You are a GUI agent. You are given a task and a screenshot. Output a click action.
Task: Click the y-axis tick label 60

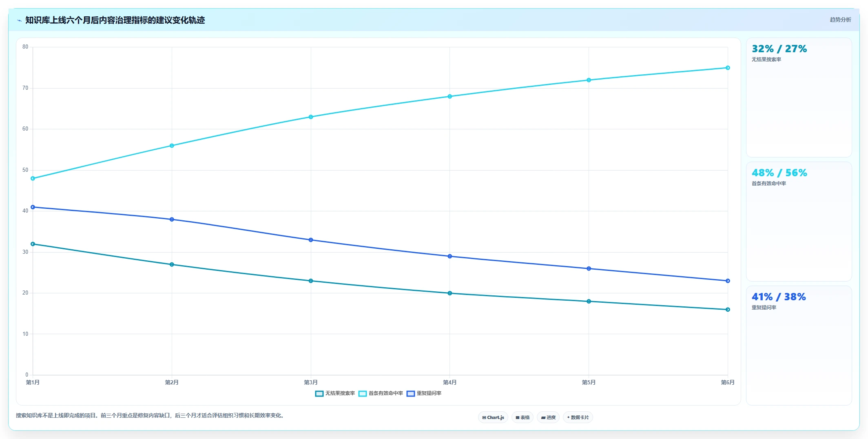tap(25, 129)
